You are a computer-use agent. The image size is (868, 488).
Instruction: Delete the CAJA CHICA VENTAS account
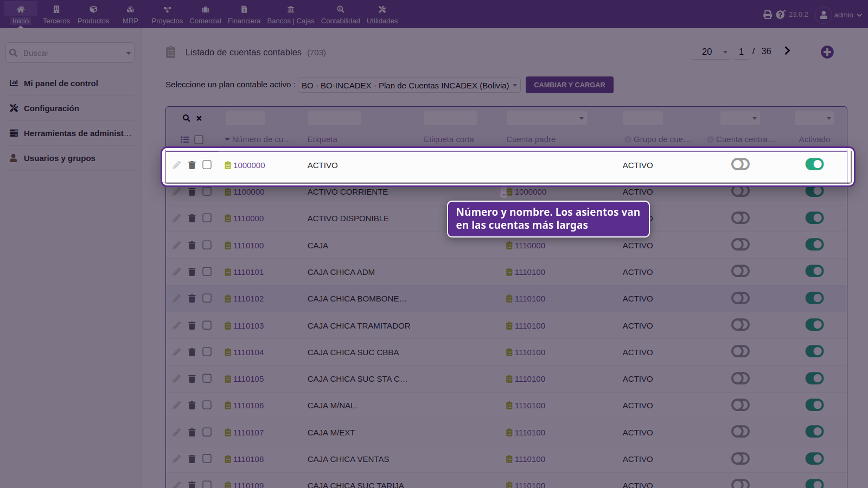192,459
